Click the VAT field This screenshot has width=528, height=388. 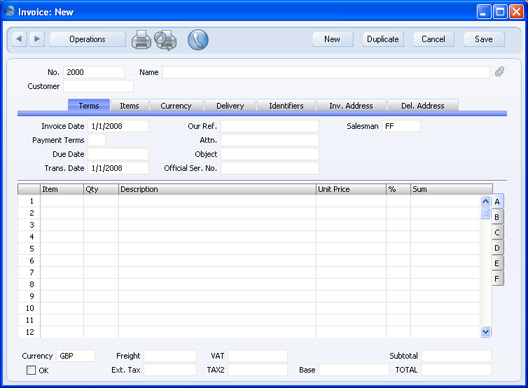click(x=258, y=356)
